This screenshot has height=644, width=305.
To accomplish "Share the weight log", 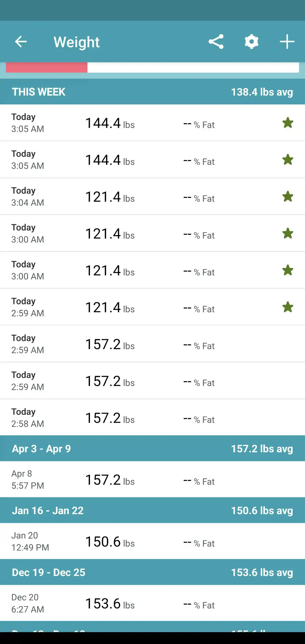I will coord(216,42).
